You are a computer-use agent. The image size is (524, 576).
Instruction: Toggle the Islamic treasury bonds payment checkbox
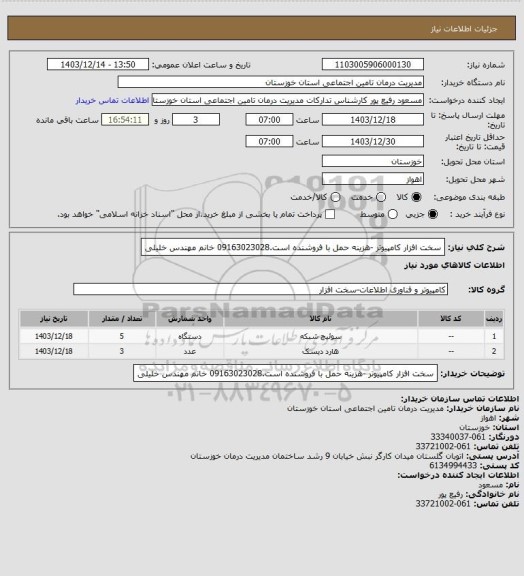(x=330, y=214)
